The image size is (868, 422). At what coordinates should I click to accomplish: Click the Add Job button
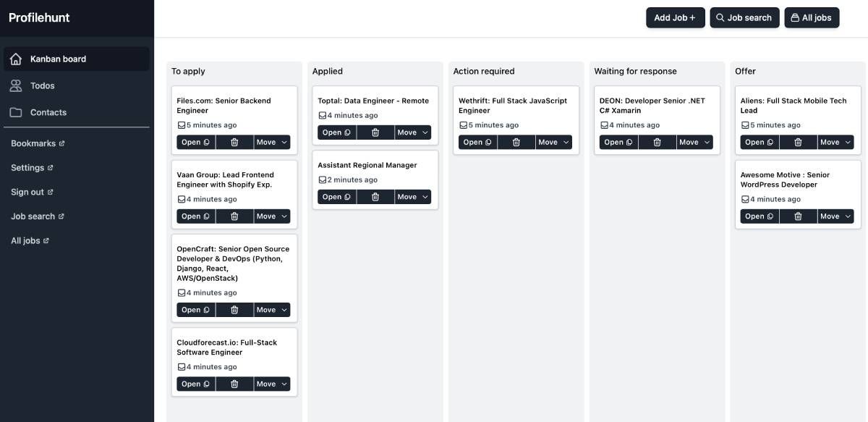pyautogui.click(x=675, y=17)
